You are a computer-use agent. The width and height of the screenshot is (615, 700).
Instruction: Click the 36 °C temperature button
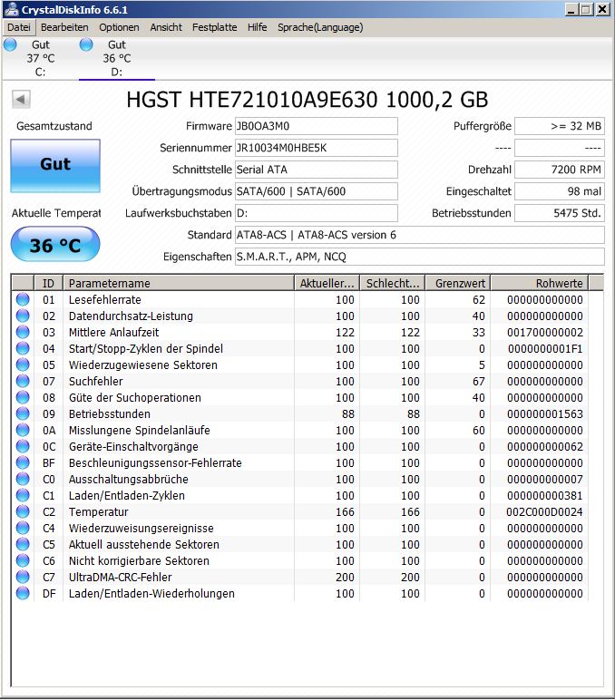[x=55, y=244]
